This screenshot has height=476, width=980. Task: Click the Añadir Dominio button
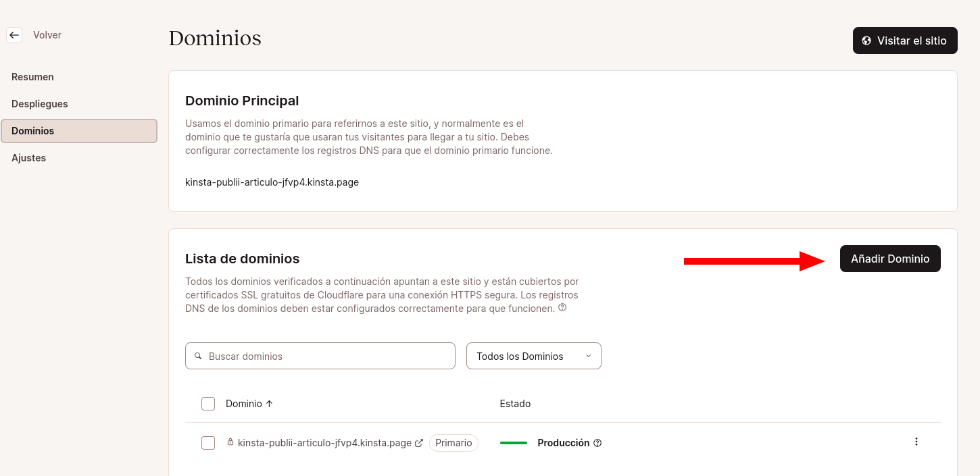pos(890,259)
